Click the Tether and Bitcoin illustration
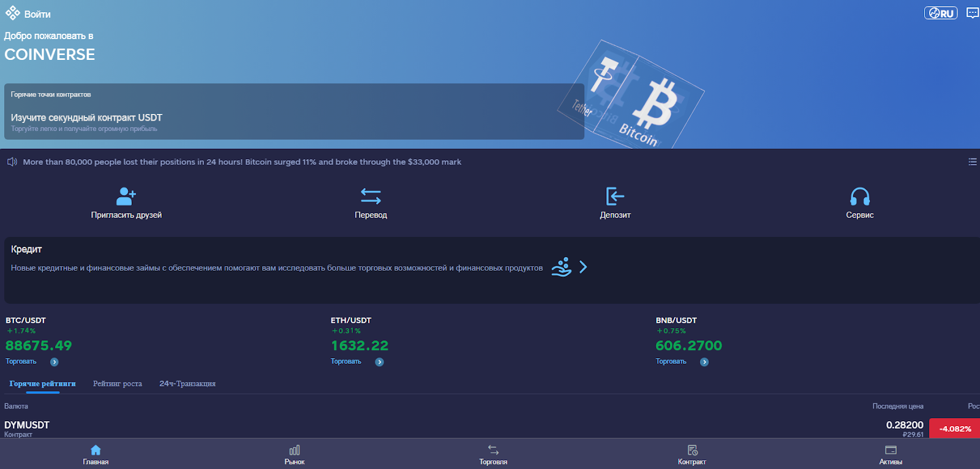The image size is (980, 469). [631, 95]
